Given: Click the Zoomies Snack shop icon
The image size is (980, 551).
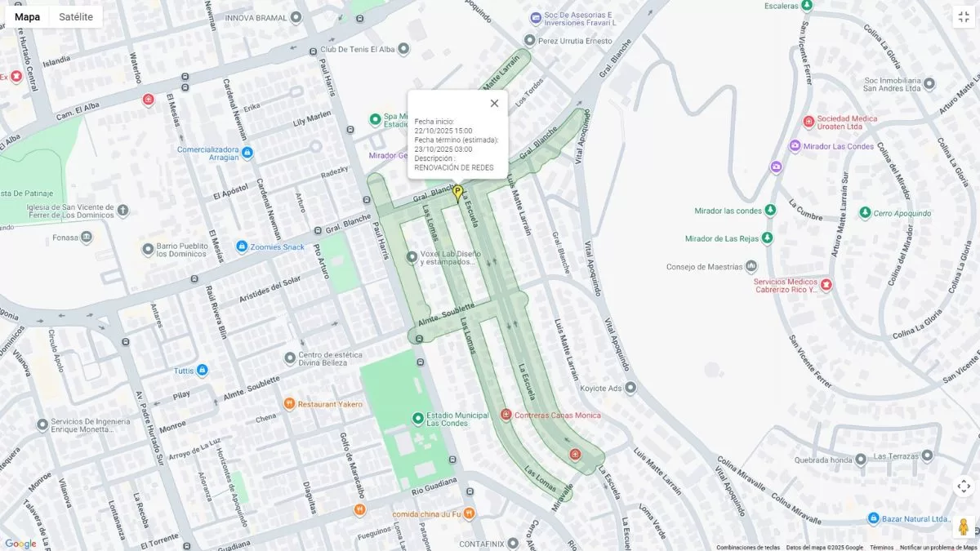Looking at the screenshot, I should 242,247.
